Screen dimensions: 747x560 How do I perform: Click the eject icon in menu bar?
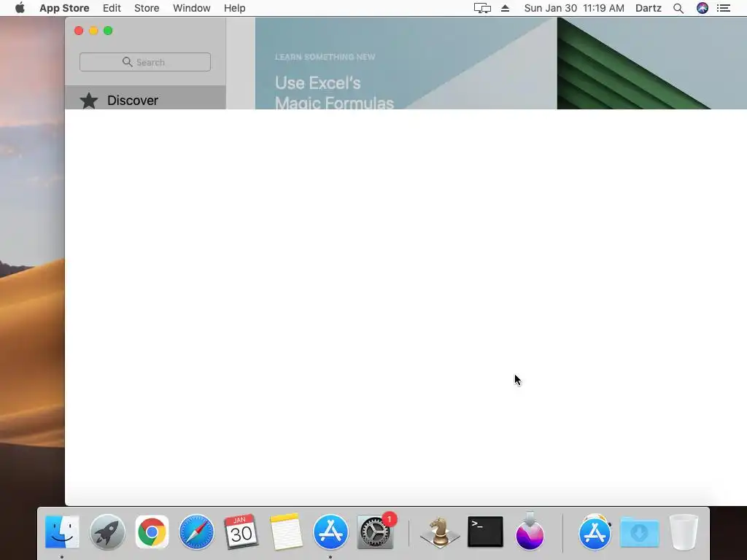click(x=505, y=8)
